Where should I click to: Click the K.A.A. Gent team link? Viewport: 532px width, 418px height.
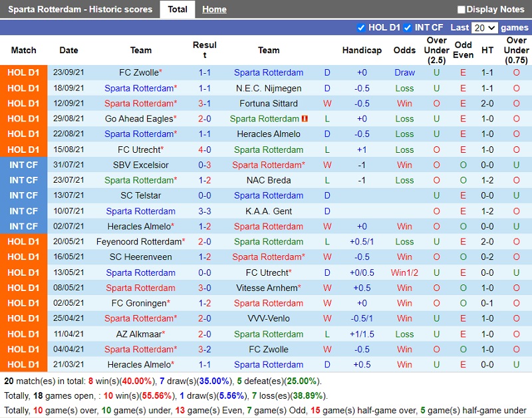point(269,211)
